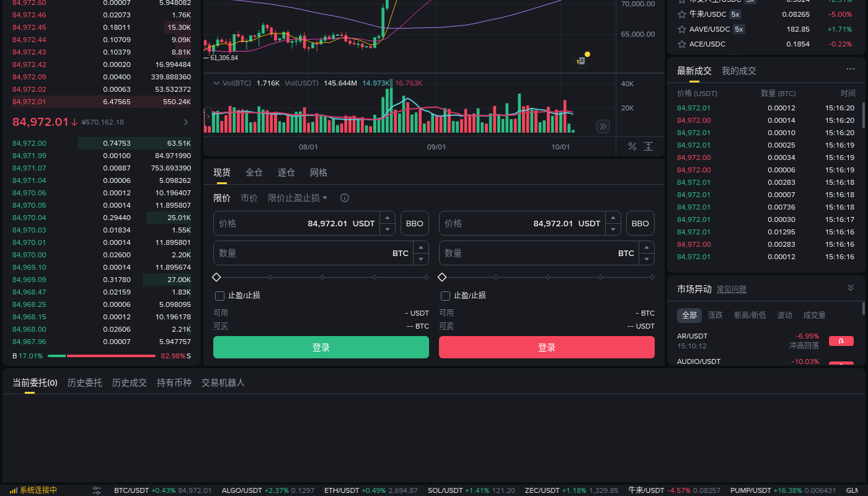Open the 历史委托 tab
The width and height of the screenshot is (868, 496).
pyautogui.click(x=85, y=383)
